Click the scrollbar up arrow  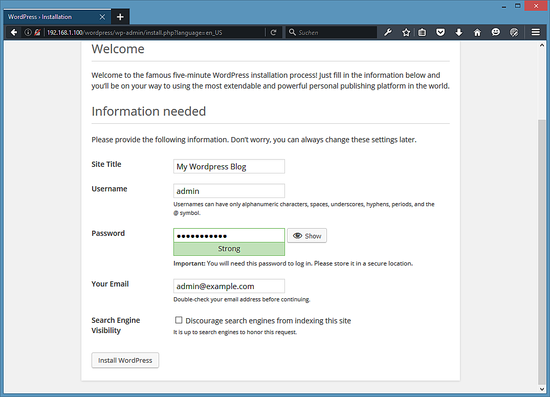pos(542,46)
